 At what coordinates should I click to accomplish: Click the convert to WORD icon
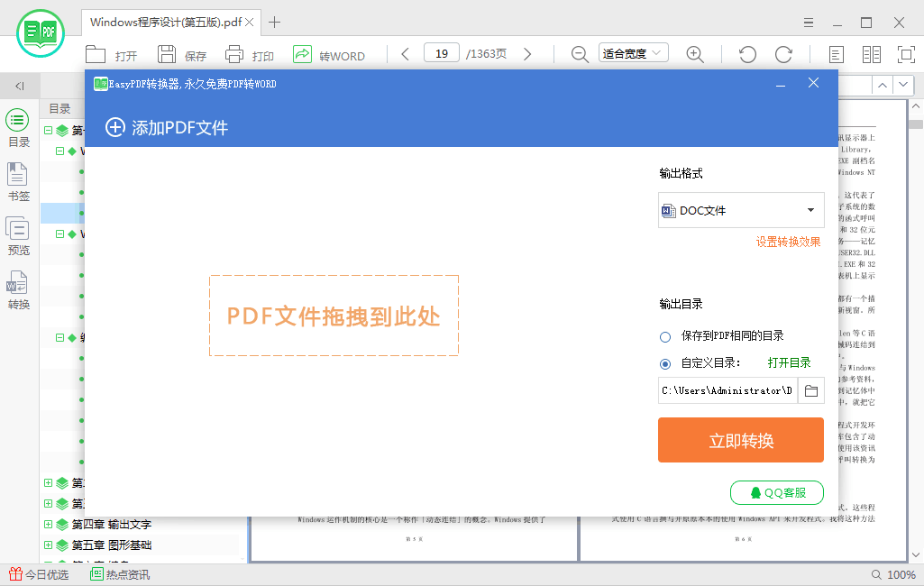(x=302, y=54)
